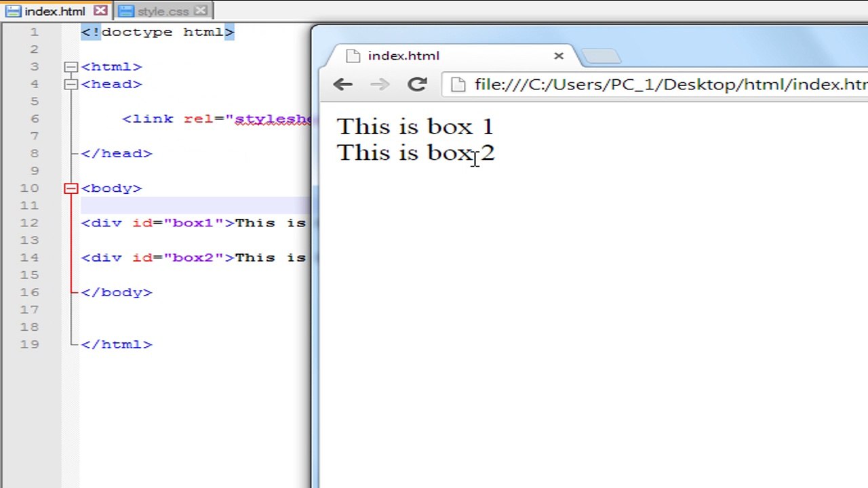Screen dimensions: 868x488
Task: Click the 'This is box 2' text
Action: [416, 152]
